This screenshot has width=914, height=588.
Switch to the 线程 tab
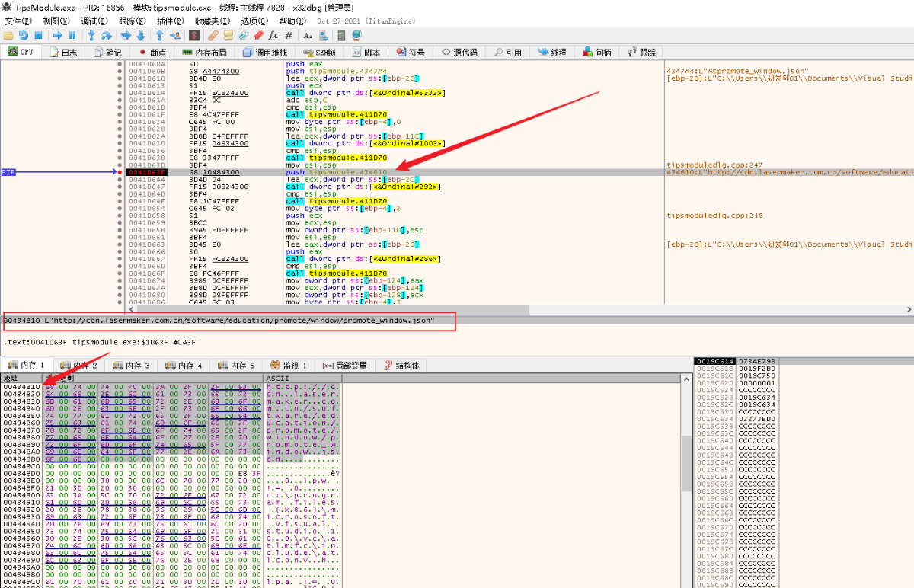click(x=552, y=52)
